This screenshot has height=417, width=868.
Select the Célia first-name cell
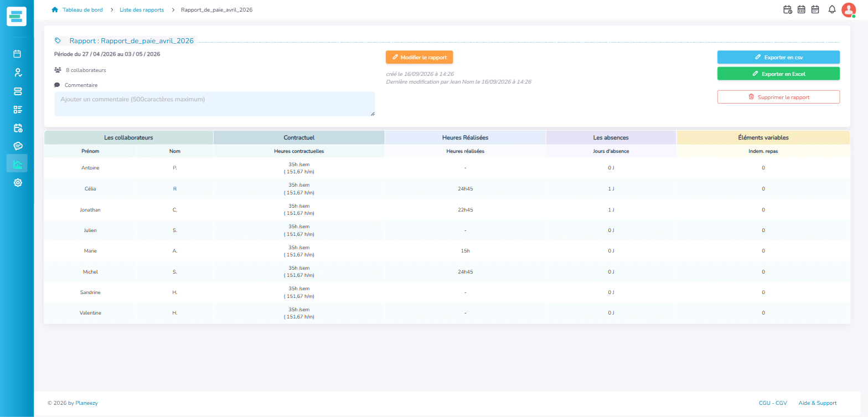click(90, 189)
